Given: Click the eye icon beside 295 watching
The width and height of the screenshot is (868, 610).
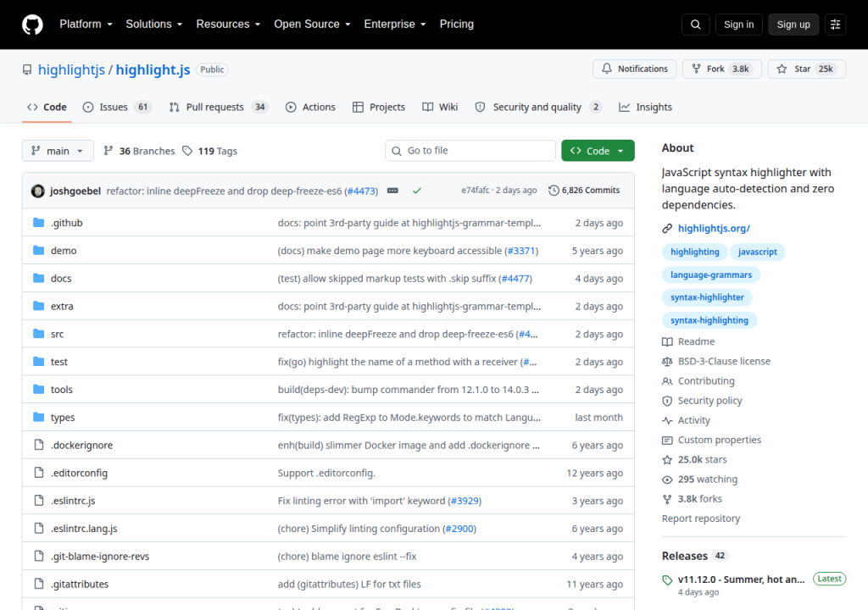Looking at the screenshot, I should 667,480.
